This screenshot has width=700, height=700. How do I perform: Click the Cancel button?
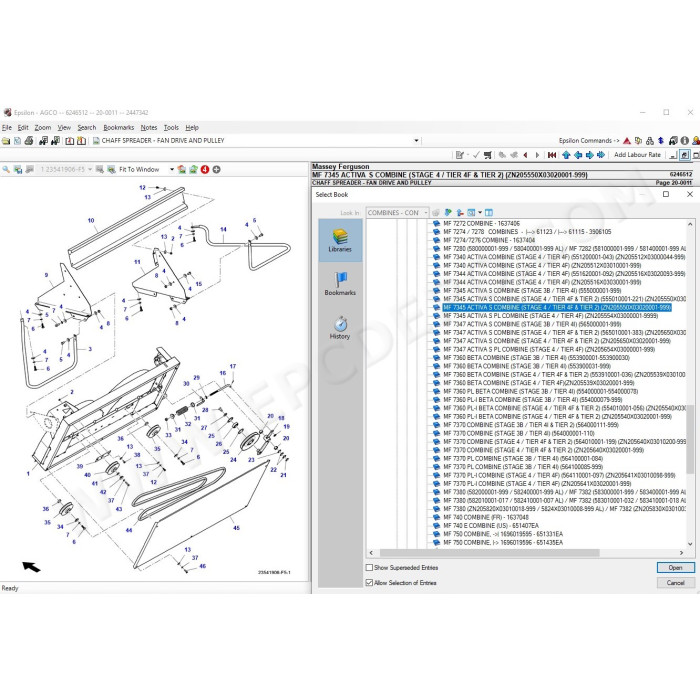tap(675, 583)
